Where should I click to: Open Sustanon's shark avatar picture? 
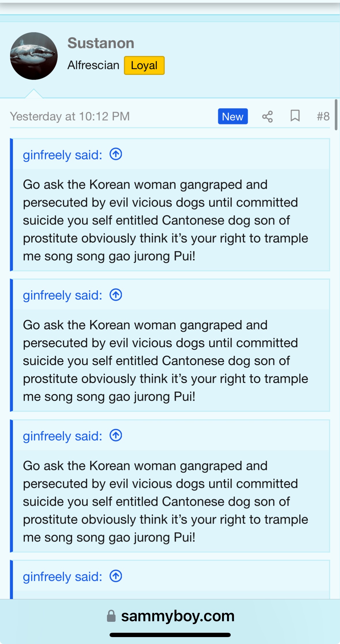coord(34,56)
